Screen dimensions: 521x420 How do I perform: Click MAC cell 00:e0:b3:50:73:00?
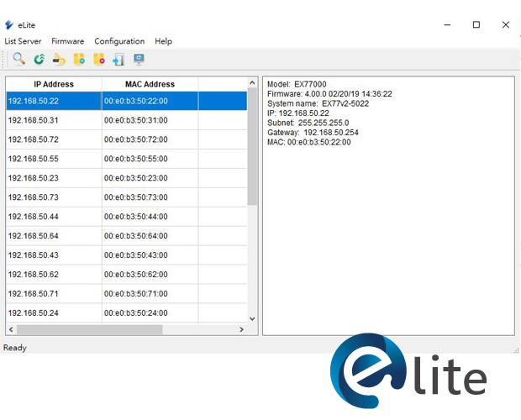pos(150,197)
